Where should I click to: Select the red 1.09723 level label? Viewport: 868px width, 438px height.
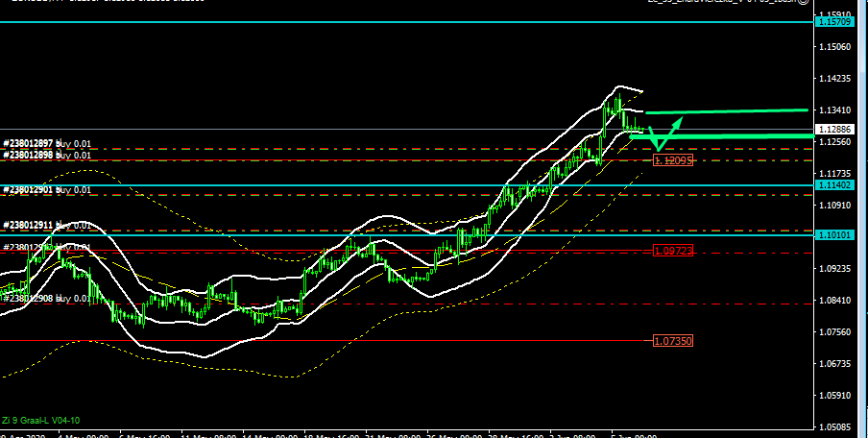[x=672, y=251]
